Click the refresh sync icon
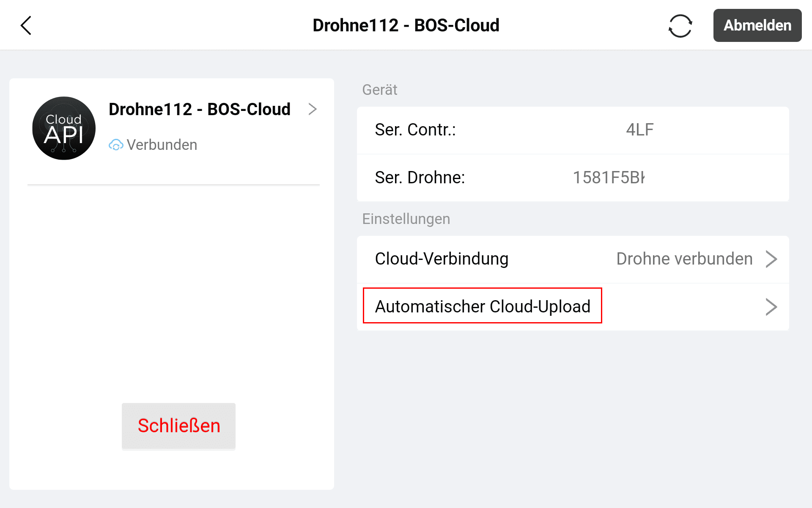812x508 pixels. [x=680, y=26]
